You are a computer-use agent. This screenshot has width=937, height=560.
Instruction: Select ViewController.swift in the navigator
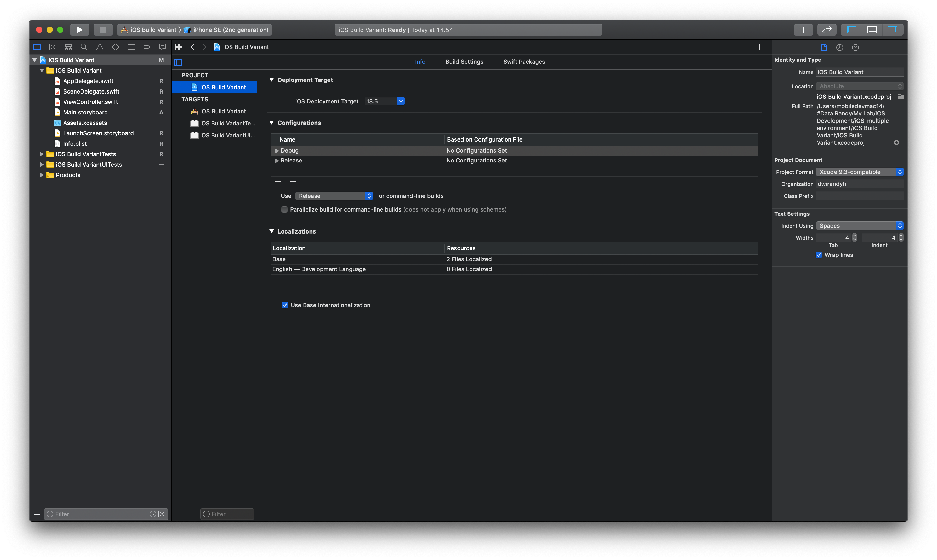pos(90,102)
